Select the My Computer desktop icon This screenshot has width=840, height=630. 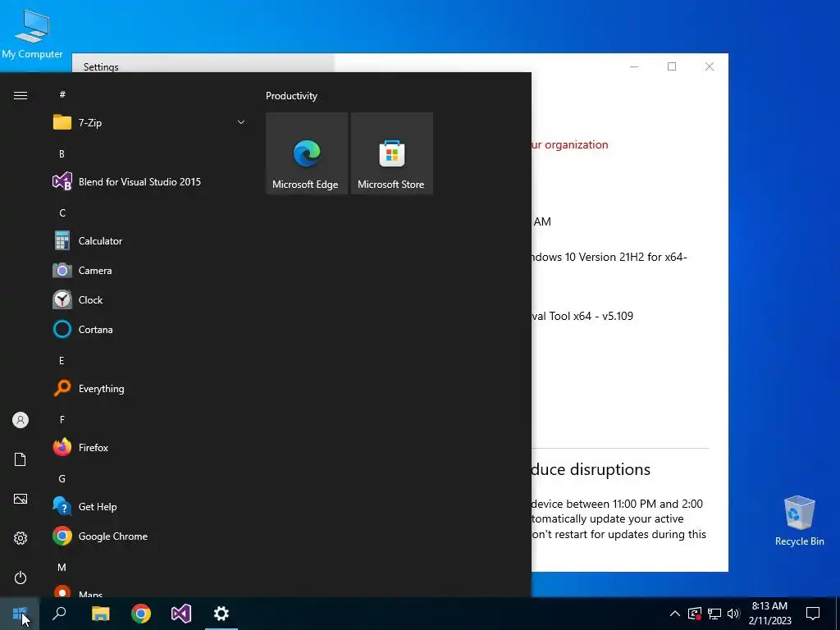32,34
